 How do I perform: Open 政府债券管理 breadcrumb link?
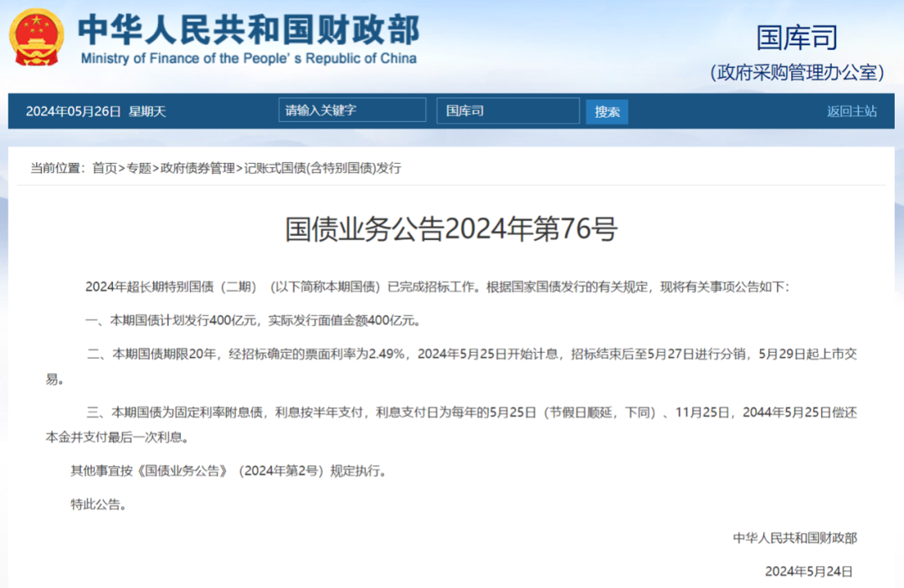tap(198, 168)
